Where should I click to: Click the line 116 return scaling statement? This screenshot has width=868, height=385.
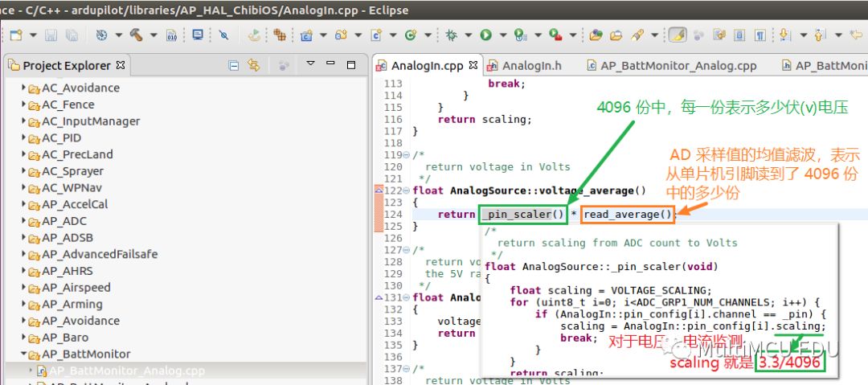click(x=485, y=119)
